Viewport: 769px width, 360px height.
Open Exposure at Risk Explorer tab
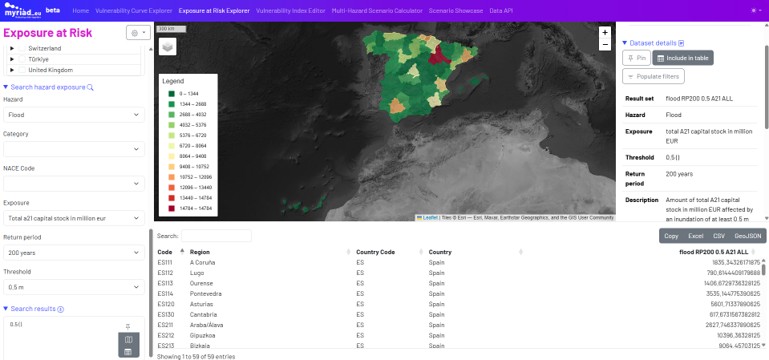[x=214, y=11]
